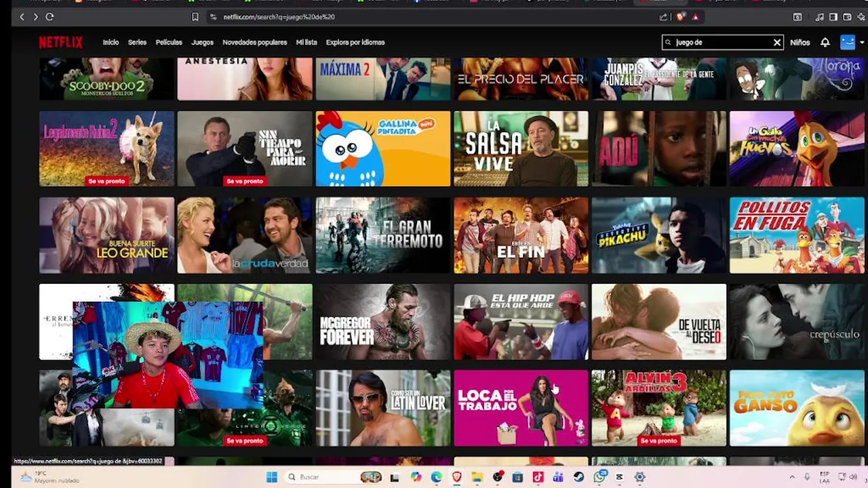Open Copilot from taskbar
Viewport: 868px width, 488px height.
416,477
